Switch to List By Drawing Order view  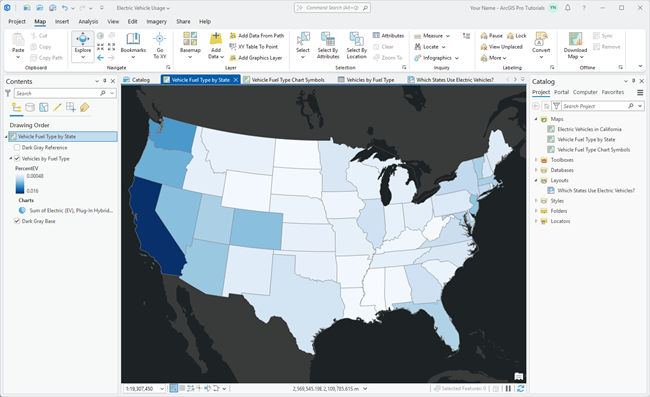[17, 108]
